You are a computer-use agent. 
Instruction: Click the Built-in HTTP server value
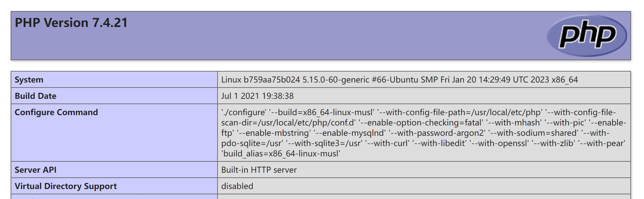259,170
